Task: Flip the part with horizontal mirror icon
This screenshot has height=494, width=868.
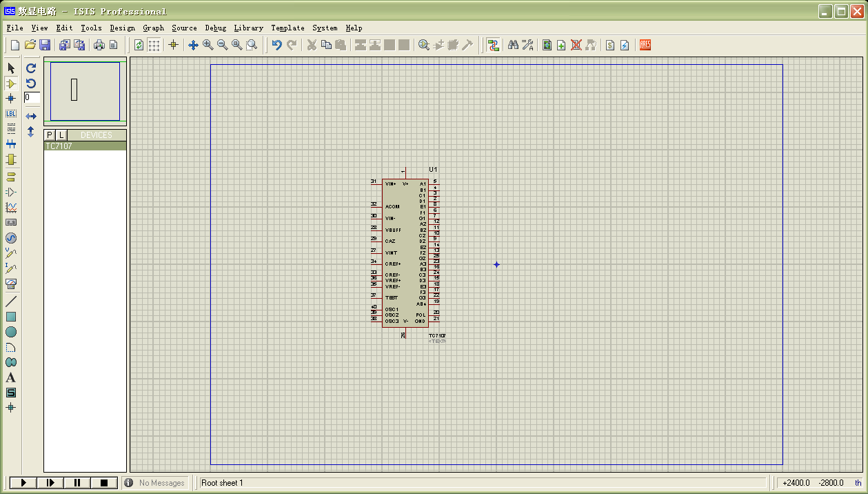Action: (31, 117)
